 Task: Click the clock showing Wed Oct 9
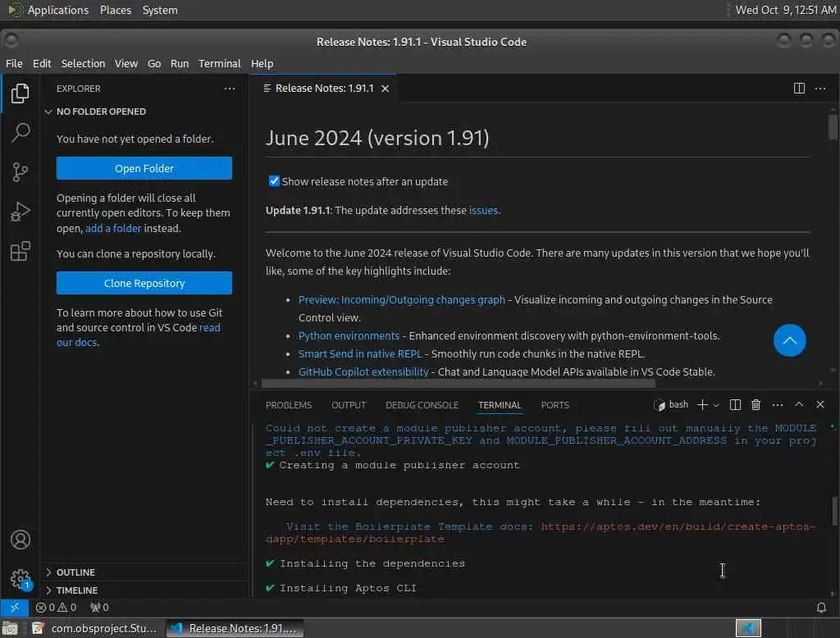pyautogui.click(x=785, y=10)
